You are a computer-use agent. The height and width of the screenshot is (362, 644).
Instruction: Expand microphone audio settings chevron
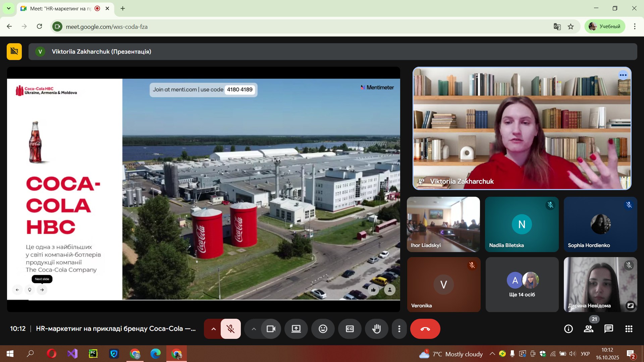coord(213,329)
